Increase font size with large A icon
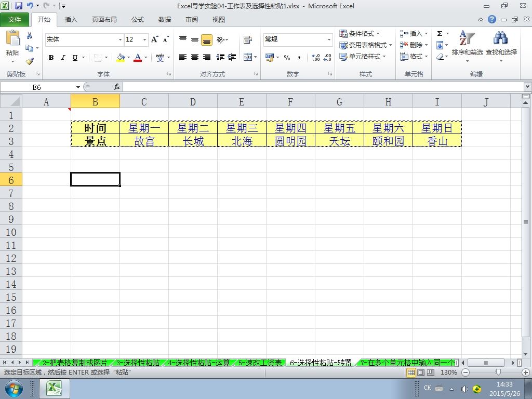This screenshot has width=532, height=399. pyautogui.click(x=154, y=39)
